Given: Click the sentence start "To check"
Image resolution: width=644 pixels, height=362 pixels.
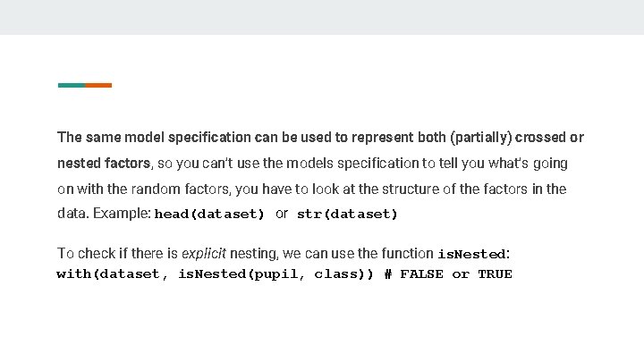Looking at the screenshot, I should 81,253.
